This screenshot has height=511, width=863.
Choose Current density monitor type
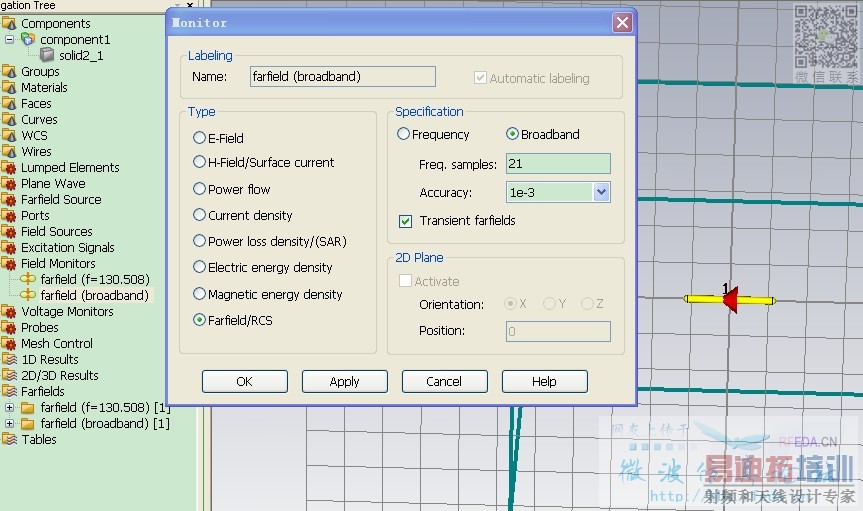(x=199, y=215)
